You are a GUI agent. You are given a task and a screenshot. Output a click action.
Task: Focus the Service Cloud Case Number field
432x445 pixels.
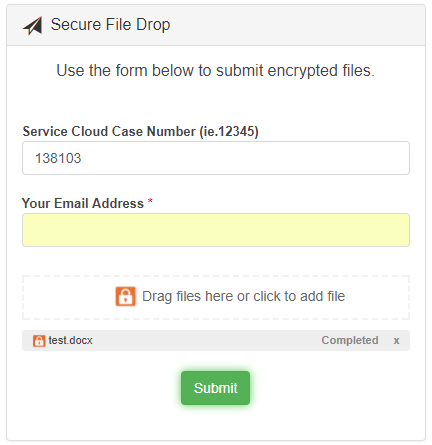pos(216,158)
